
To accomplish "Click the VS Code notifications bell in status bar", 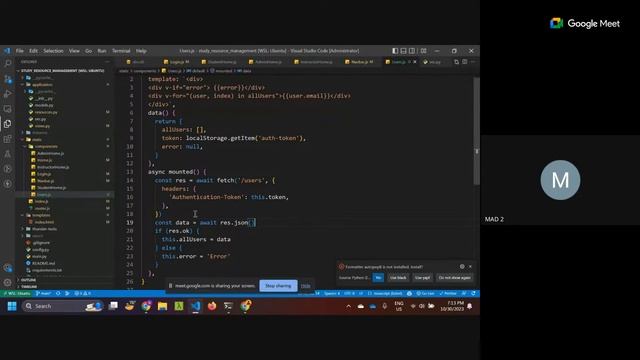I will [473, 293].
